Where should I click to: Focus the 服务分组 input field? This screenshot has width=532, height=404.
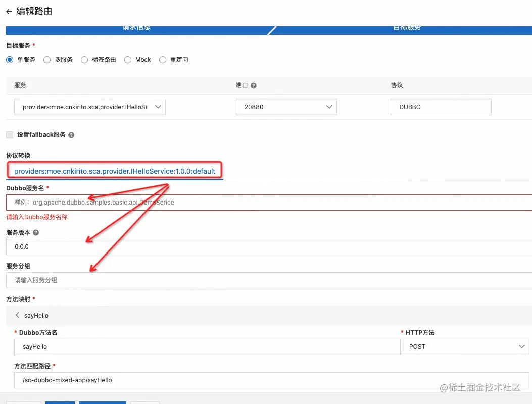(269, 280)
